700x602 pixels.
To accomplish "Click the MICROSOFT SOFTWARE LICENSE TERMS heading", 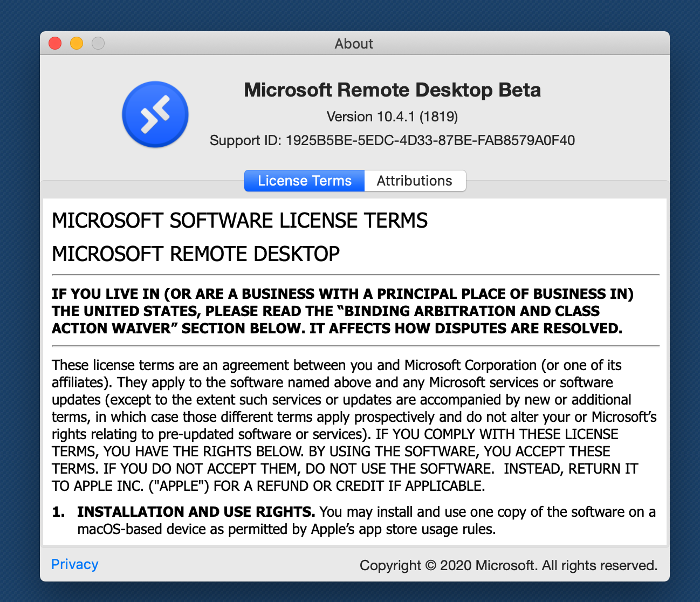I will click(239, 221).
